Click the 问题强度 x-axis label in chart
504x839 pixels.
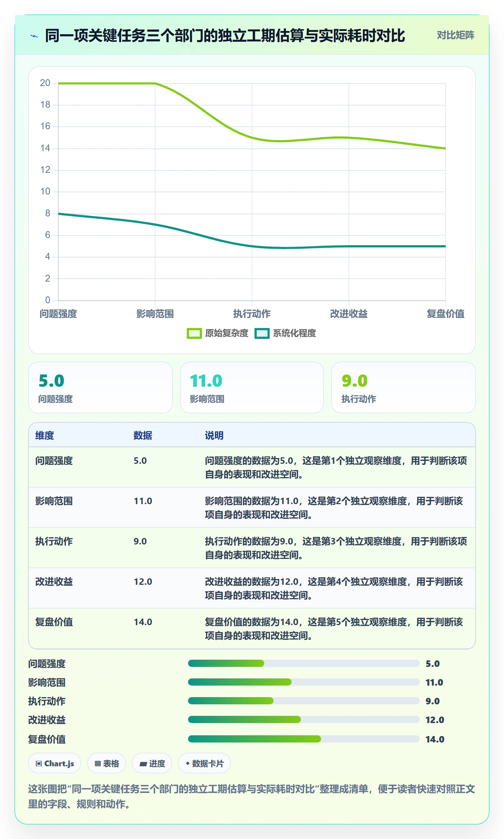(x=58, y=314)
